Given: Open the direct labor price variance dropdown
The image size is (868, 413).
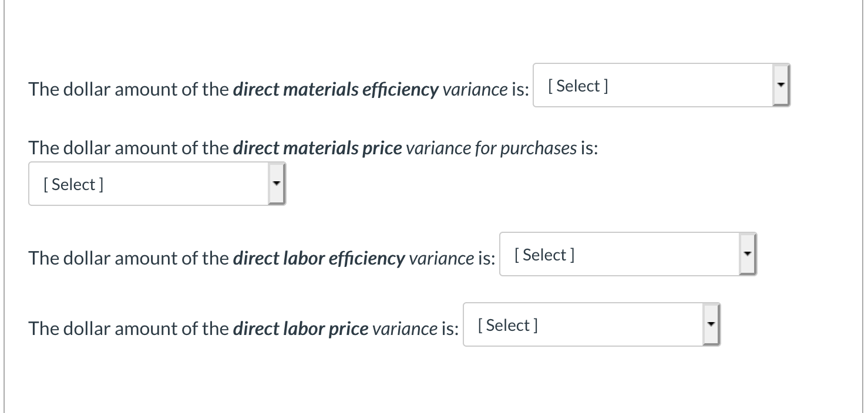Looking at the screenshot, I should pyautogui.click(x=583, y=325).
